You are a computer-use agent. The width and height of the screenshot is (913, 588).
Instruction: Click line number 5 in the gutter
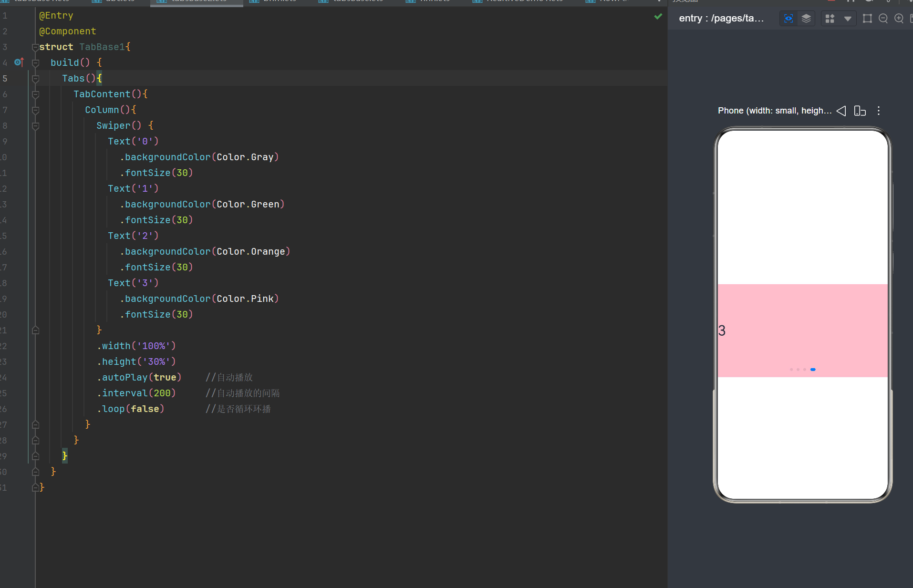5,78
